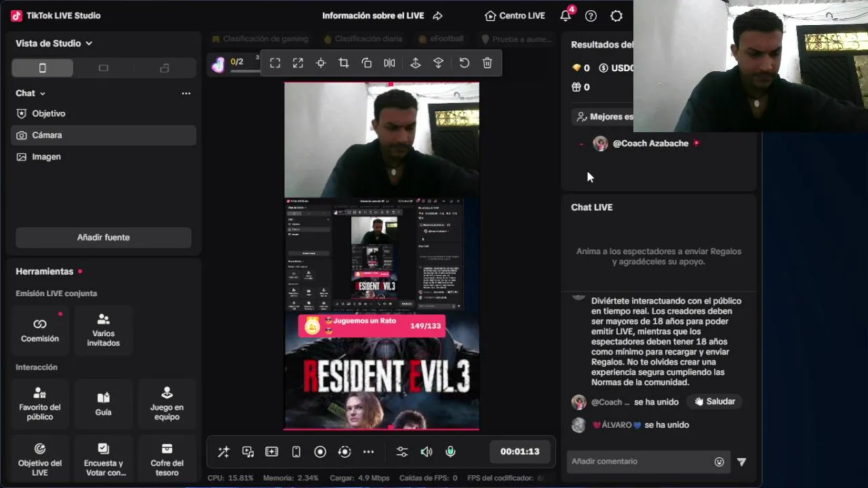Click the Añadir fuente button

[x=103, y=237]
